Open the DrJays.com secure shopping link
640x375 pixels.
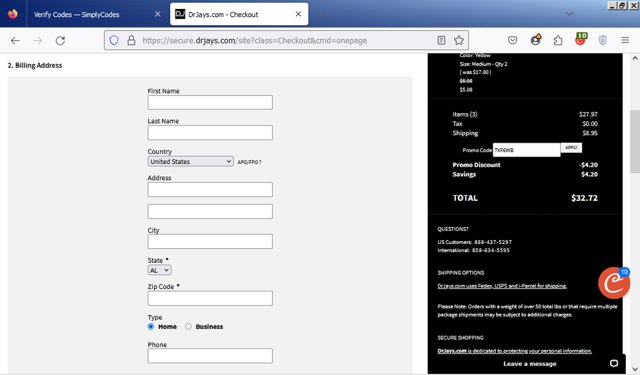pyautogui.click(x=515, y=351)
